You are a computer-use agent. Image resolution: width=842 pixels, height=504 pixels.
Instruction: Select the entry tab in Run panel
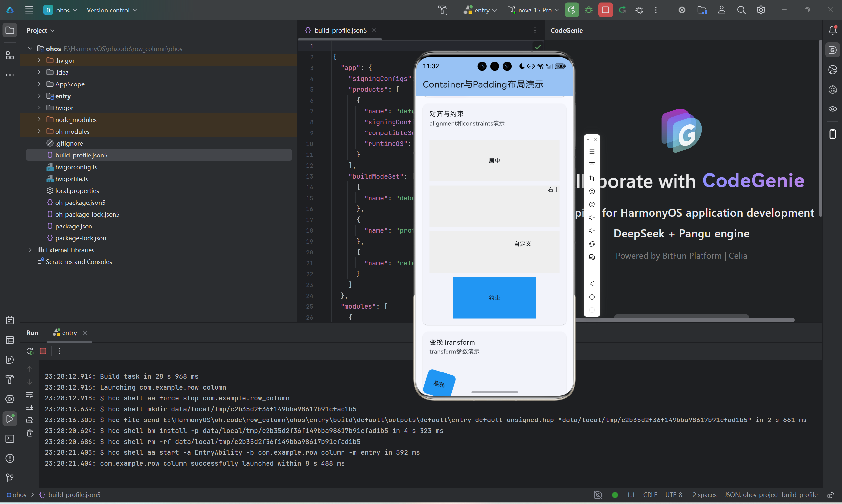[69, 333]
